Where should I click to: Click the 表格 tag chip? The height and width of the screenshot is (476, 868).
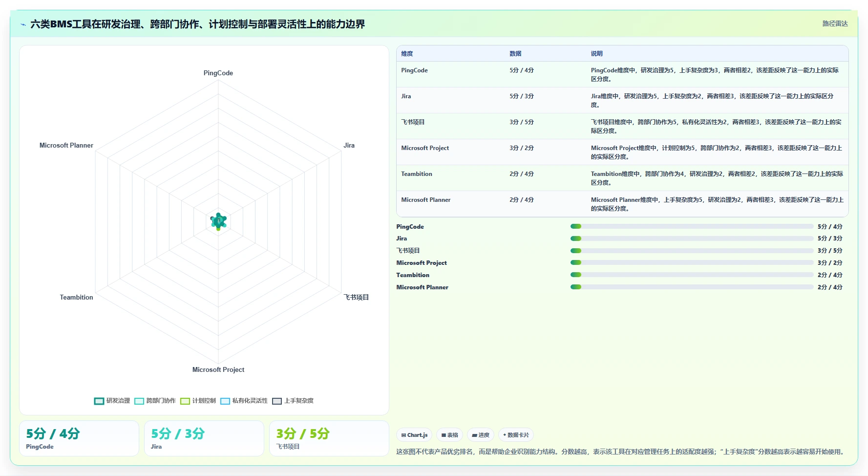pyautogui.click(x=449, y=435)
